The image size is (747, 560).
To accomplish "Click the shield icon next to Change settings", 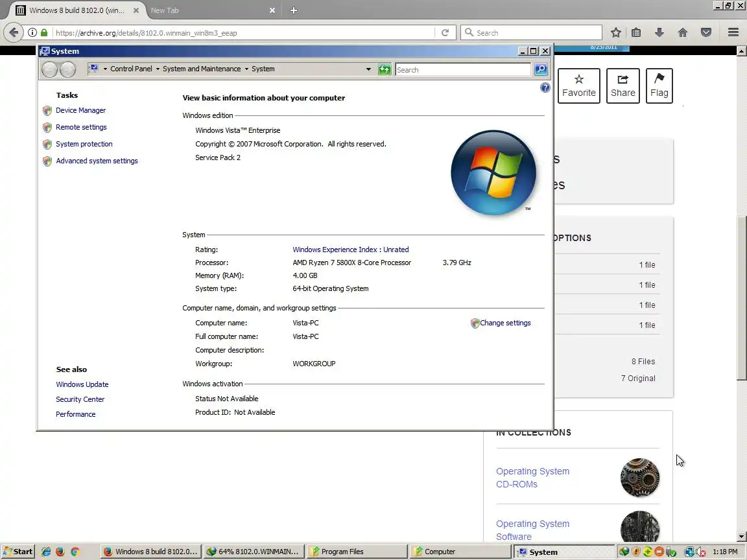I will click(x=475, y=323).
